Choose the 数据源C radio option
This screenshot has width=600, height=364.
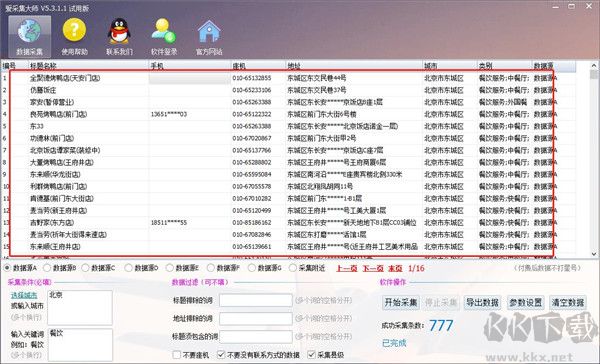tap(85, 268)
